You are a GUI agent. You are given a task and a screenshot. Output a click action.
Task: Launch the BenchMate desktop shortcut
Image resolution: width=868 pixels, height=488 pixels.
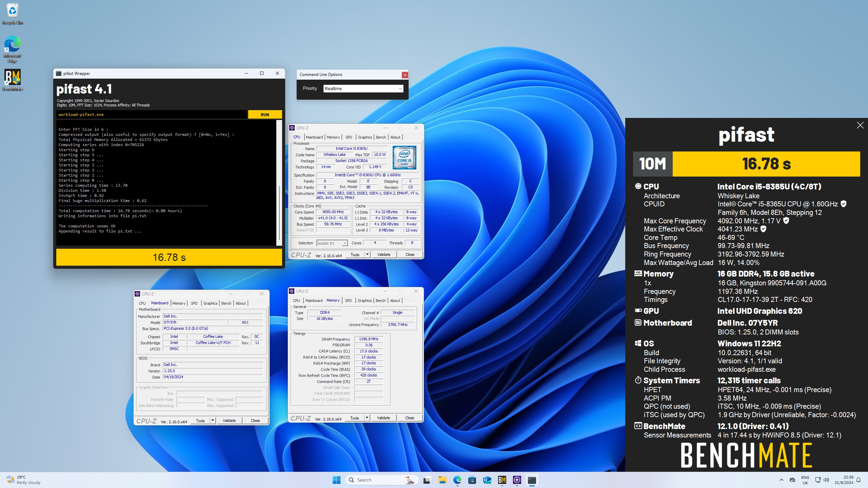[13, 80]
